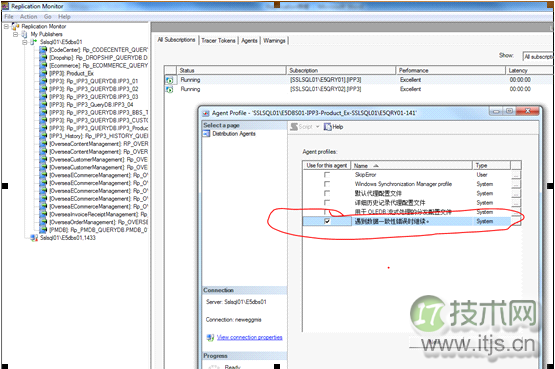Viewport: 555px width, 369px height.
Task: Click the Status column header
Action: [x=231, y=70]
